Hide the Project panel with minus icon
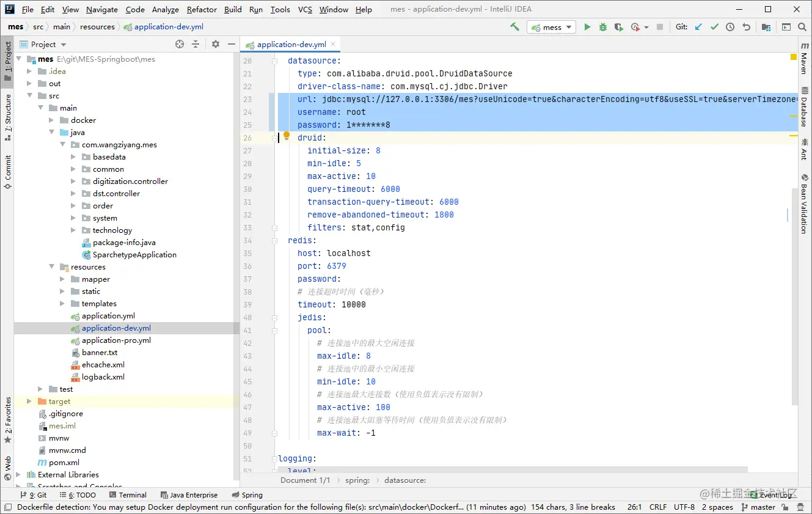812x514 pixels. [x=232, y=44]
